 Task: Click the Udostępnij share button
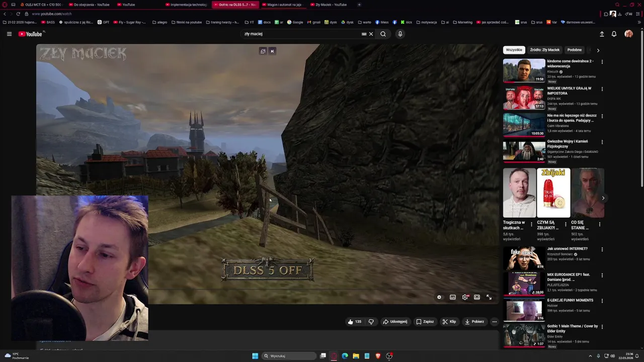[395, 322]
